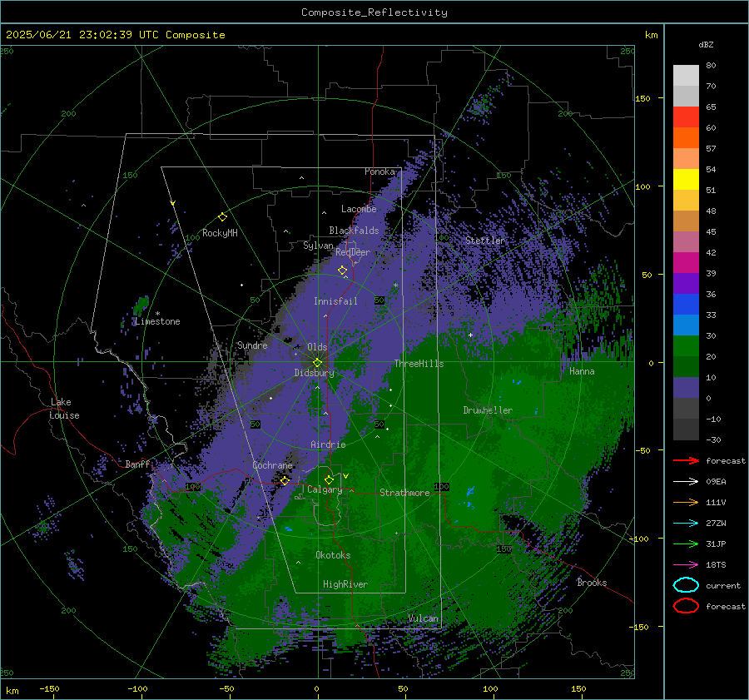Click the Okotoks label
Screen dimensions: 749x700
point(333,554)
